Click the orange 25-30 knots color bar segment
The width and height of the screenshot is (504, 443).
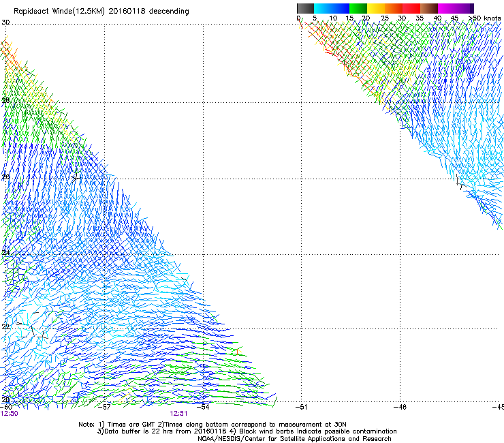[x=394, y=8]
